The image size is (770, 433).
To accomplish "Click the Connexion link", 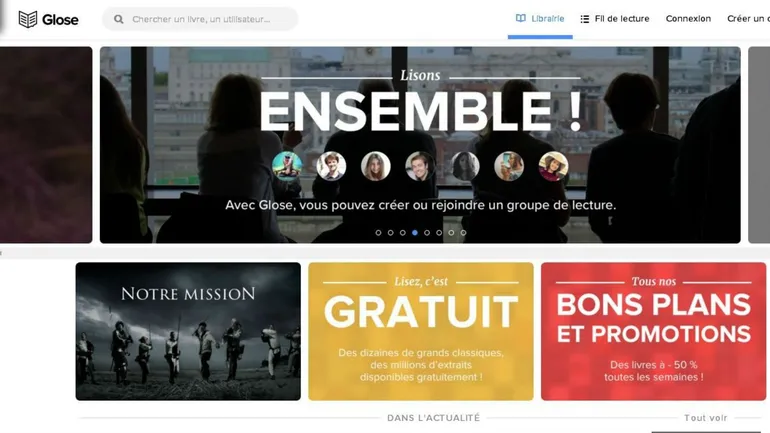I will tap(688, 19).
